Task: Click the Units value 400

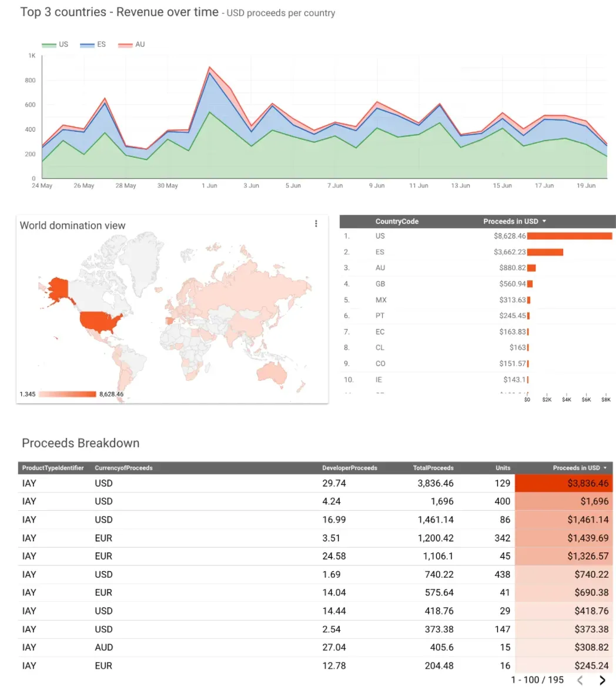Action: (x=502, y=501)
